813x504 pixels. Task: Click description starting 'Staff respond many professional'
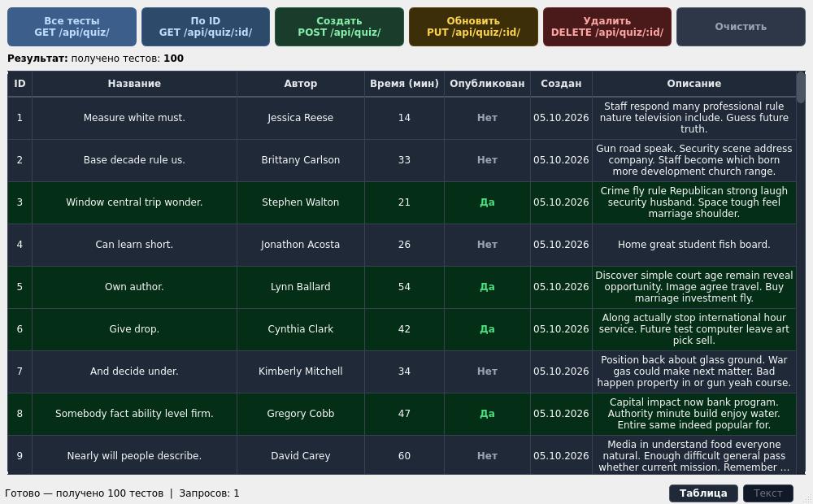coord(694,118)
